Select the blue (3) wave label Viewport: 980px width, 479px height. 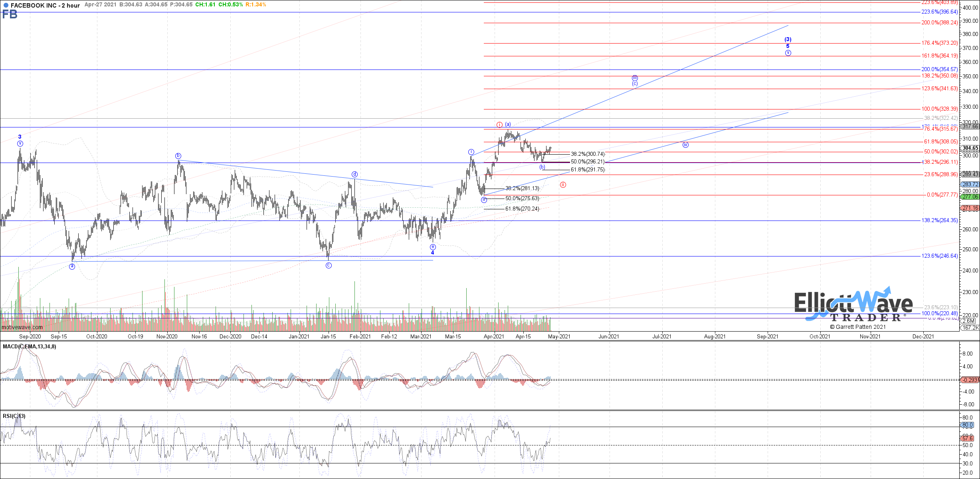coord(788,39)
